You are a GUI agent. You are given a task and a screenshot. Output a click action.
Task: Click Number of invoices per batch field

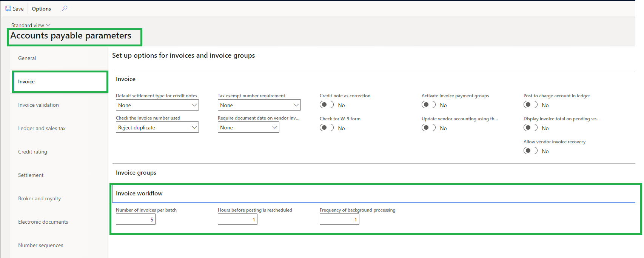pyautogui.click(x=136, y=220)
